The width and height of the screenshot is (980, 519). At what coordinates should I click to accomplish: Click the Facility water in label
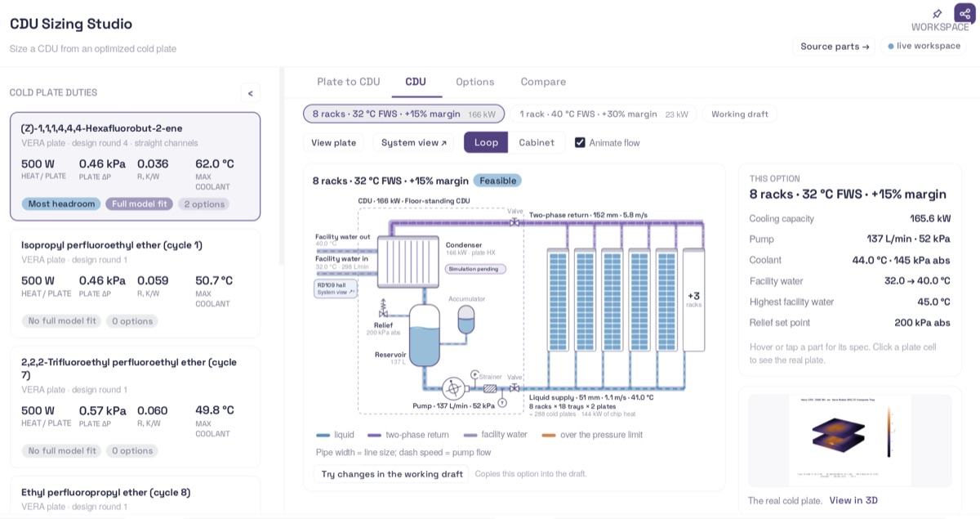341,258
